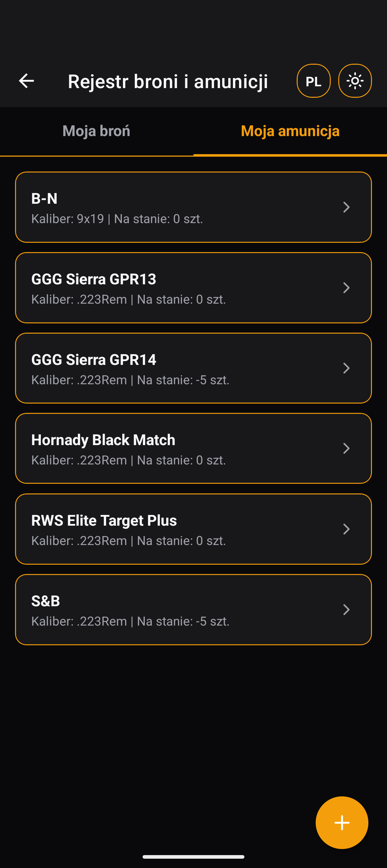Image resolution: width=387 pixels, height=868 pixels.
Task: Toggle the light theme sun icon
Action: [355, 81]
